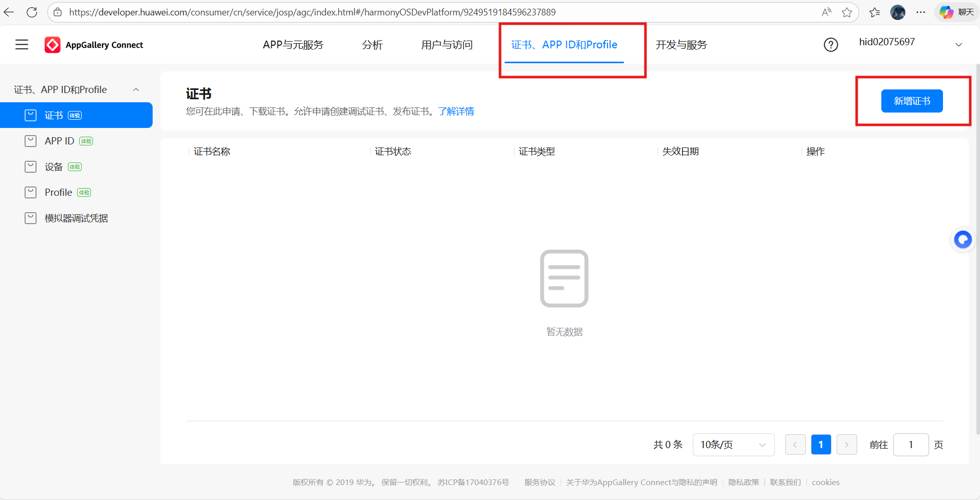Click the next page arrow
Viewport: 980px width, 500px height.
[846, 445]
